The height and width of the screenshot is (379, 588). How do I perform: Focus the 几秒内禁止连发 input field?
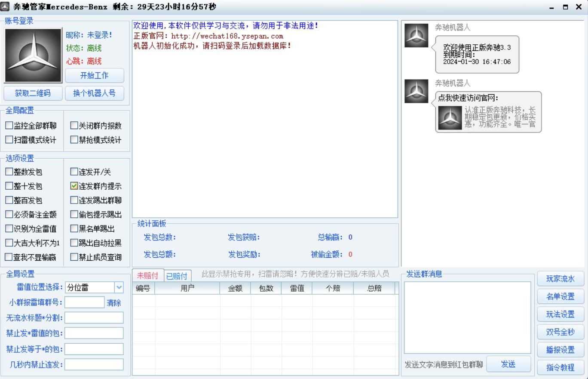(94, 365)
